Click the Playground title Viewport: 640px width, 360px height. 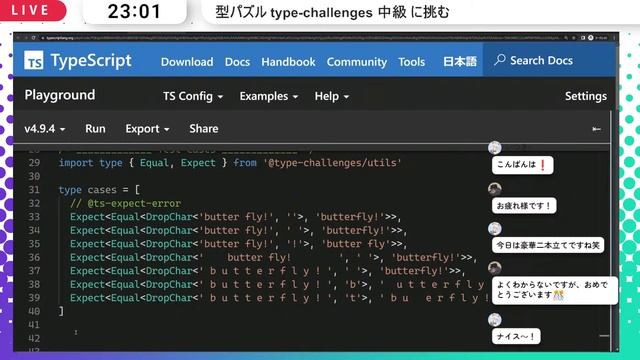[x=60, y=95]
